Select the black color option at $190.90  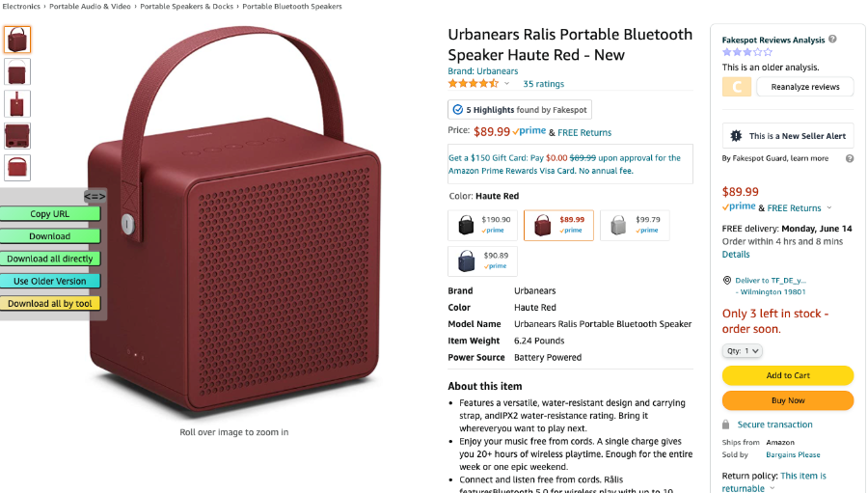[483, 225]
